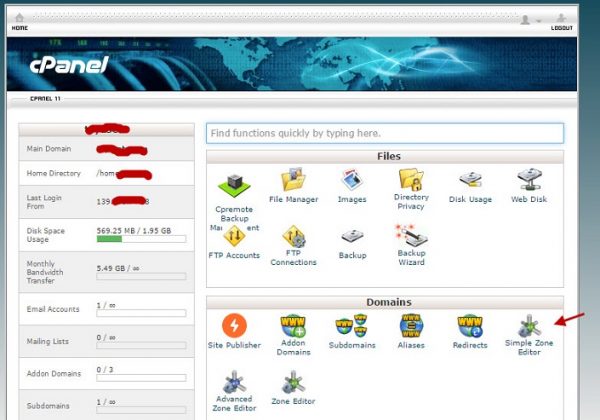Click the Email Accounts label
This screenshot has height=420, width=600.
point(53,309)
